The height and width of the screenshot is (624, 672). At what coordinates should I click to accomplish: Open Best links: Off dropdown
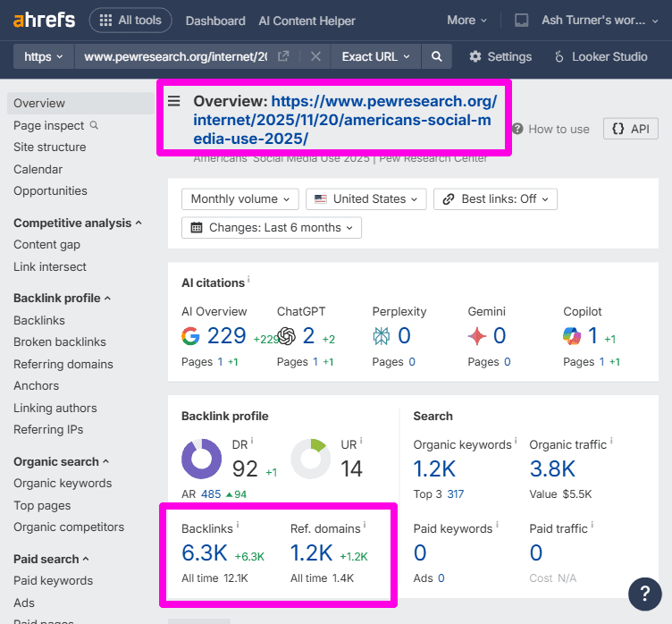[495, 199]
